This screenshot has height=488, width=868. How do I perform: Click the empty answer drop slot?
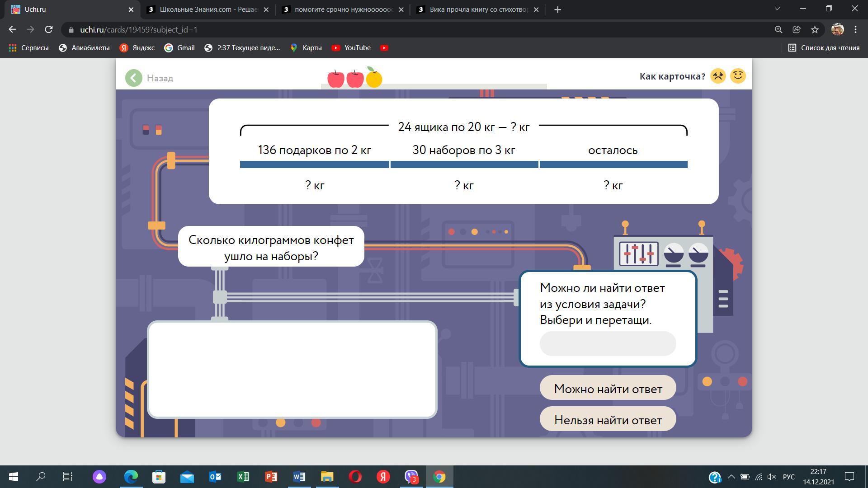click(608, 344)
